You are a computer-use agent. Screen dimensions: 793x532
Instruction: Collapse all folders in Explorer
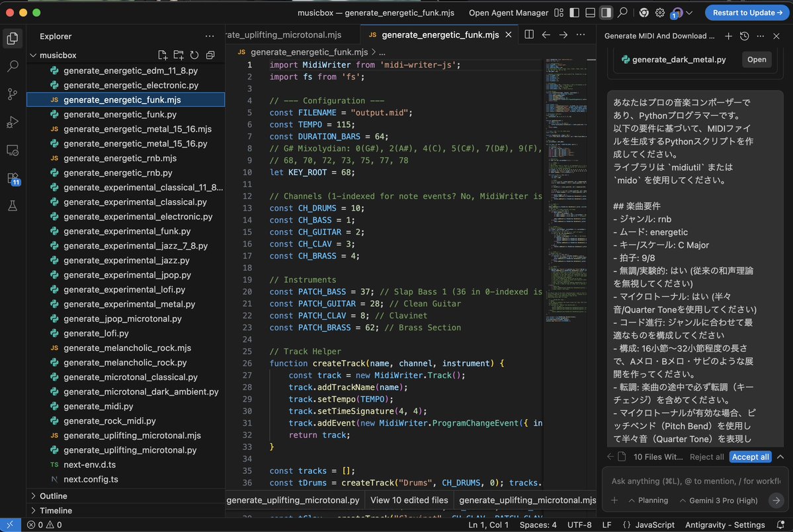point(210,55)
